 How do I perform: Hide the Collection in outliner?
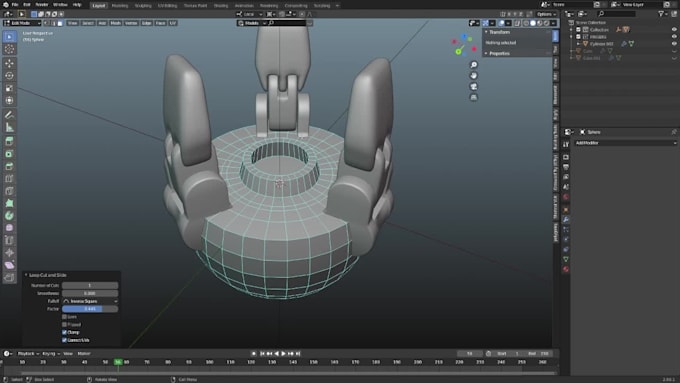coord(674,30)
